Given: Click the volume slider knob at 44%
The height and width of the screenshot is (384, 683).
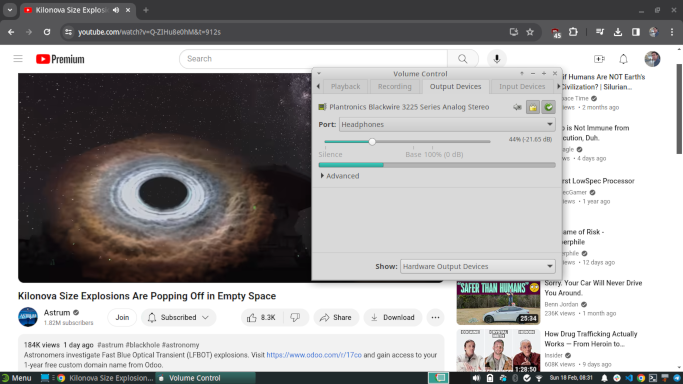Looking at the screenshot, I should (372, 141).
